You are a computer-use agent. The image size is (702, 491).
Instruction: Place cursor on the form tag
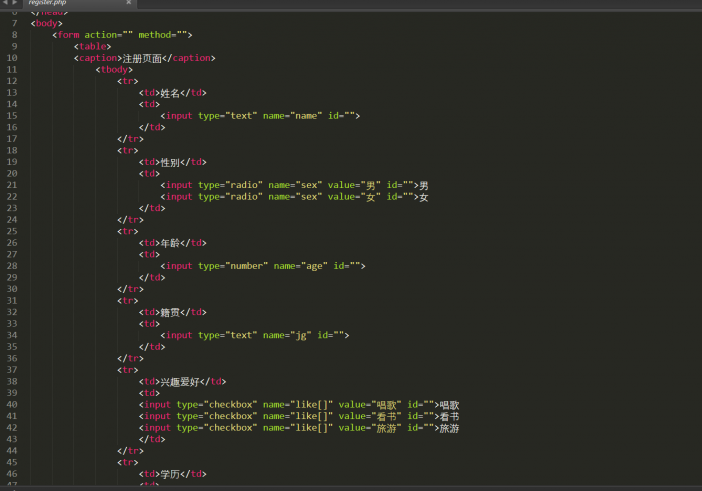pyautogui.click(x=68, y=35)
